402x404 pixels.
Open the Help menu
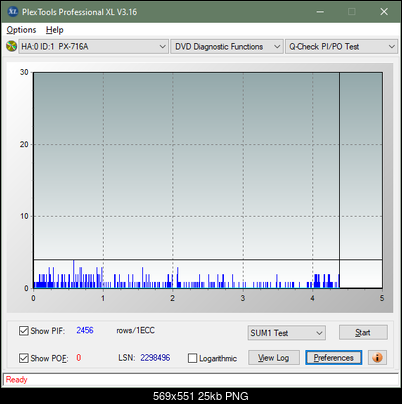click(x=55, y=30)
